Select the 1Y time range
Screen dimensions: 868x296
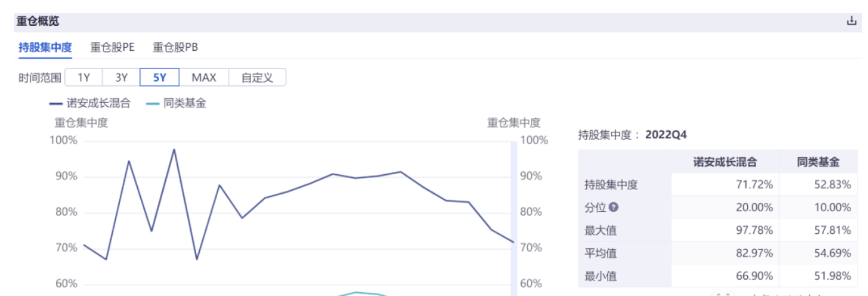pyautogui.click(x=84, y=78)
